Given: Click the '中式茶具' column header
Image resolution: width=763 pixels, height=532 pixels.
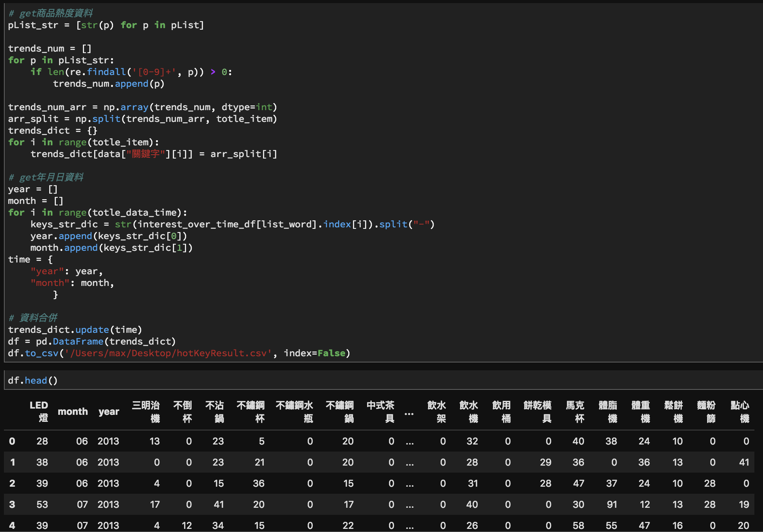Looking at the screenshot, I should (380, 412).
